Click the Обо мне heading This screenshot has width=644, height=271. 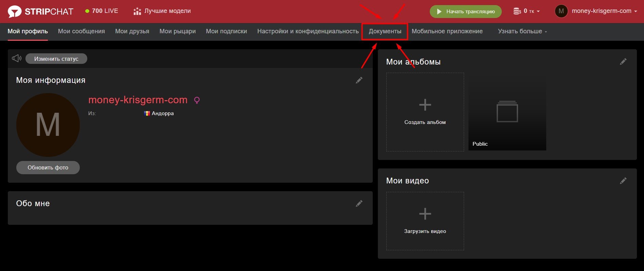[33, 203]
